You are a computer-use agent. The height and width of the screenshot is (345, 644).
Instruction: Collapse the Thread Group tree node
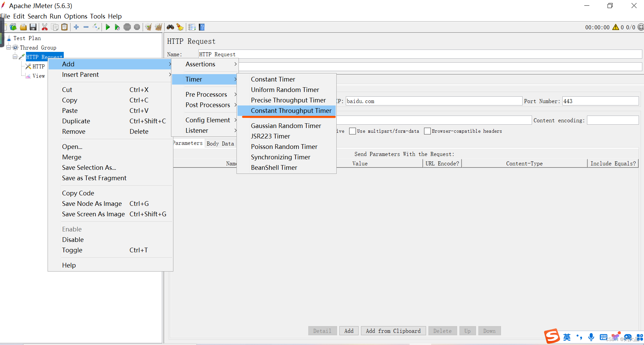coord(9,48)
